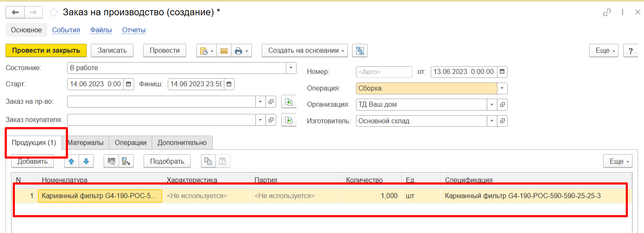Screen dimensions: 644x233
Task: Open the table's Еще menu
Action: point(618,161)
